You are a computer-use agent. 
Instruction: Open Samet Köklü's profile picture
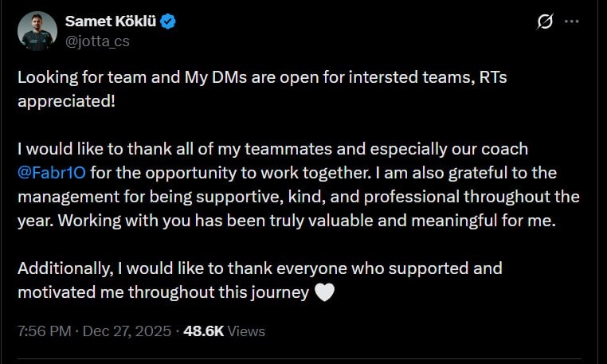pyautogui.click(x=37, y=31)
